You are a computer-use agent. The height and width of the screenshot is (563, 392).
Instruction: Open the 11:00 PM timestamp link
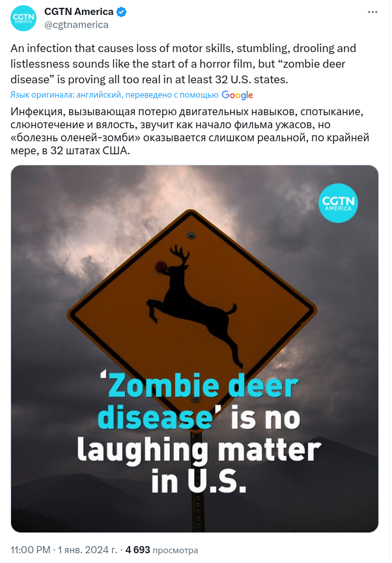[30, 550]
